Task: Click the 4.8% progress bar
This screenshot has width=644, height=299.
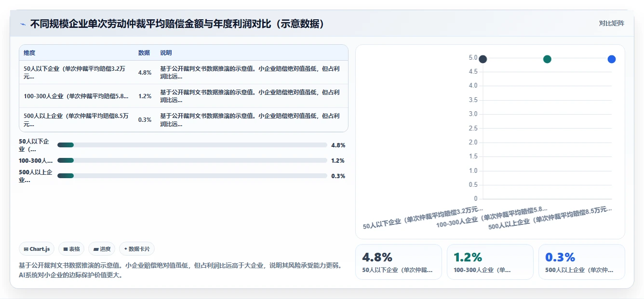Action: (192, 145)
